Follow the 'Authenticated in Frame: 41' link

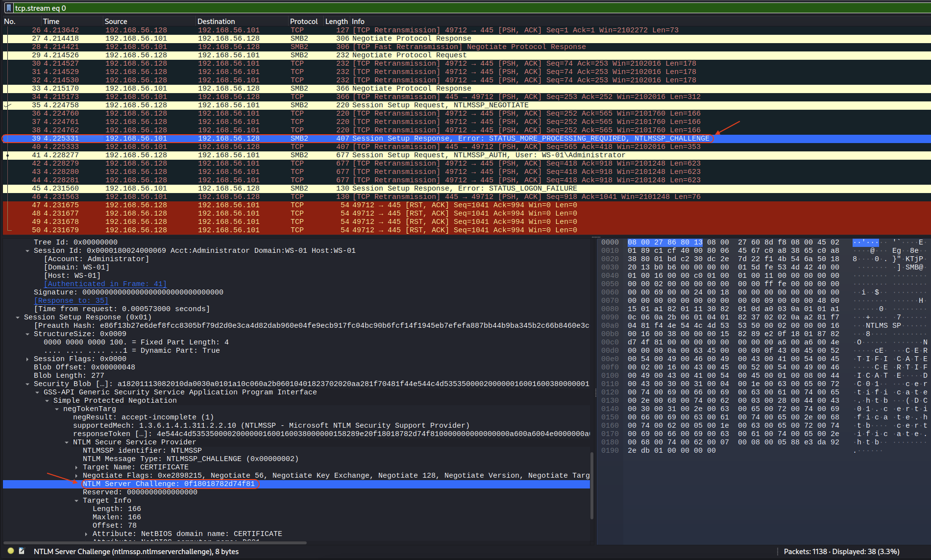tap(105, 284)
